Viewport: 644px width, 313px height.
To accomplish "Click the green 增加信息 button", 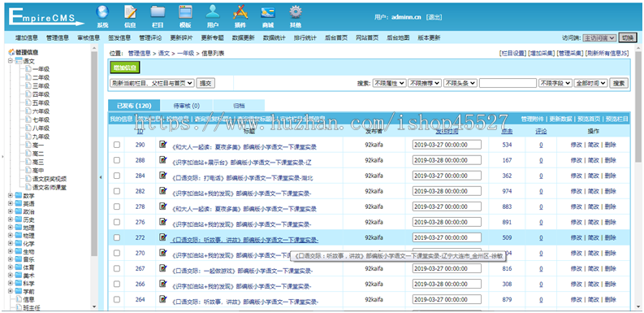I will click(x=125, y=67).
